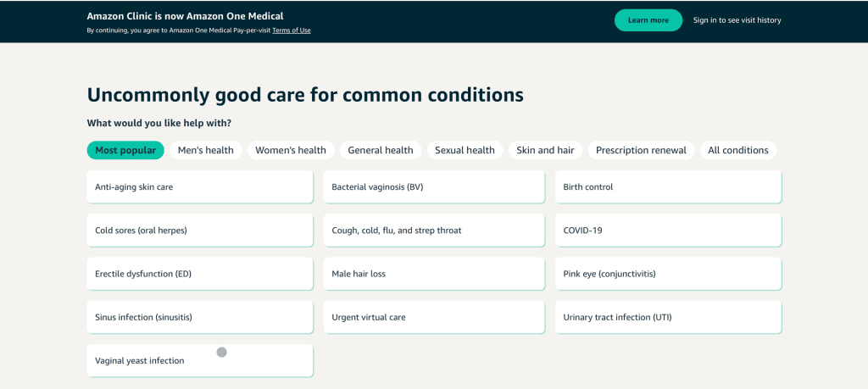Open Urinary tract infection (UTI) card
This screenshot has width=868, height=389.
click(x=668, y=318)
